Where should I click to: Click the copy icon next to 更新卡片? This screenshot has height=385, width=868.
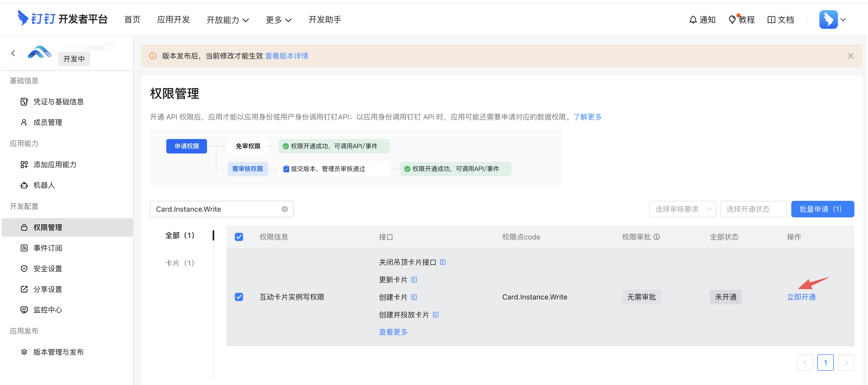coord(414,280)
